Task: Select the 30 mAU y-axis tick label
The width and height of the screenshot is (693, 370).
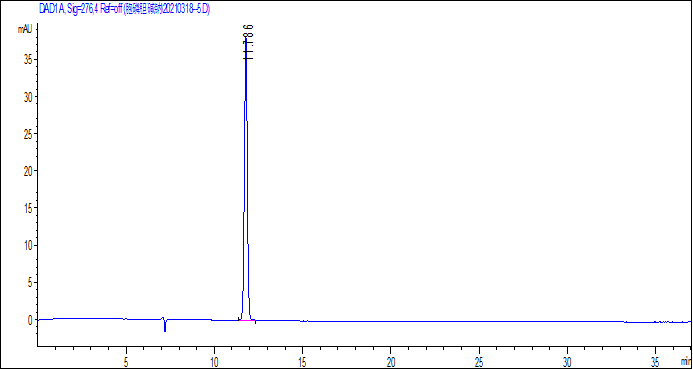Action: pyautogui.click(x=26, y=97)
